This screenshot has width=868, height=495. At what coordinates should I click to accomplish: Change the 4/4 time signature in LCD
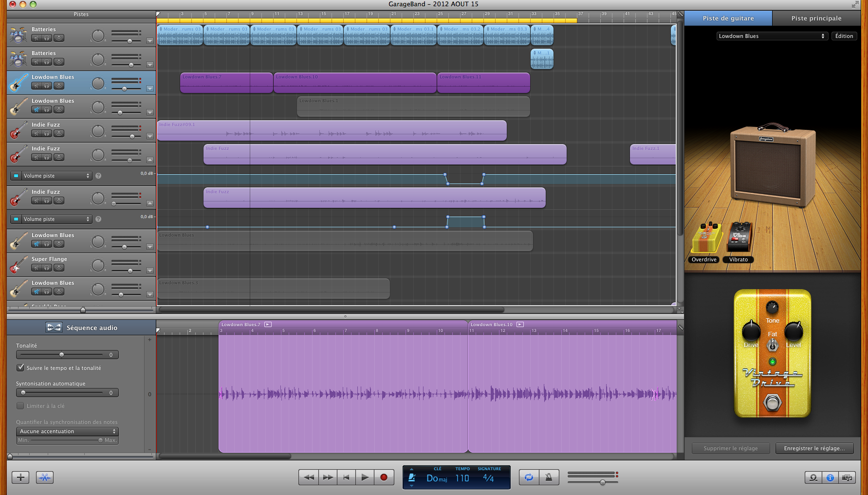(488, 478)
